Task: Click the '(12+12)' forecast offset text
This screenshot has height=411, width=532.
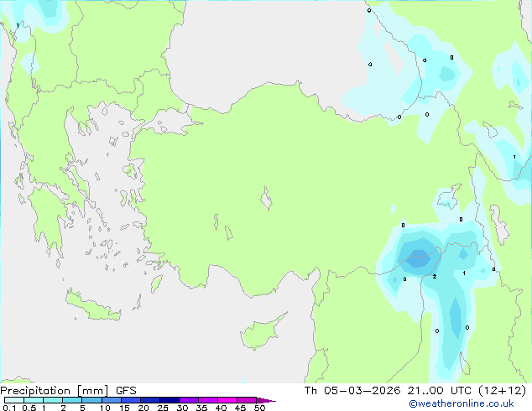Action: 503,391
